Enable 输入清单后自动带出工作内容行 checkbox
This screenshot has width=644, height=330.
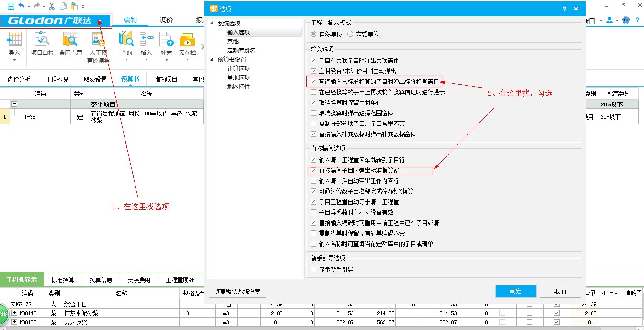pos(313,181)
